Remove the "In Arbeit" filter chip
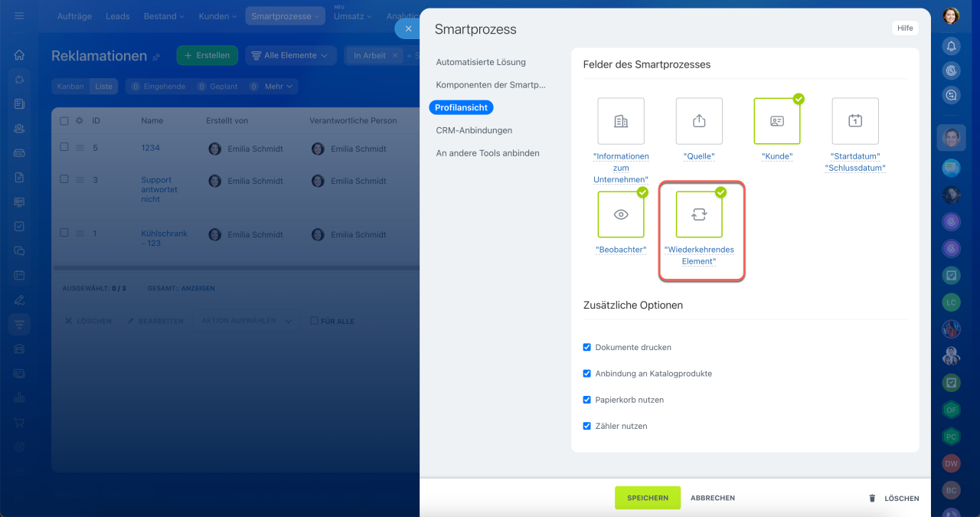 click(x=395, y=56)
